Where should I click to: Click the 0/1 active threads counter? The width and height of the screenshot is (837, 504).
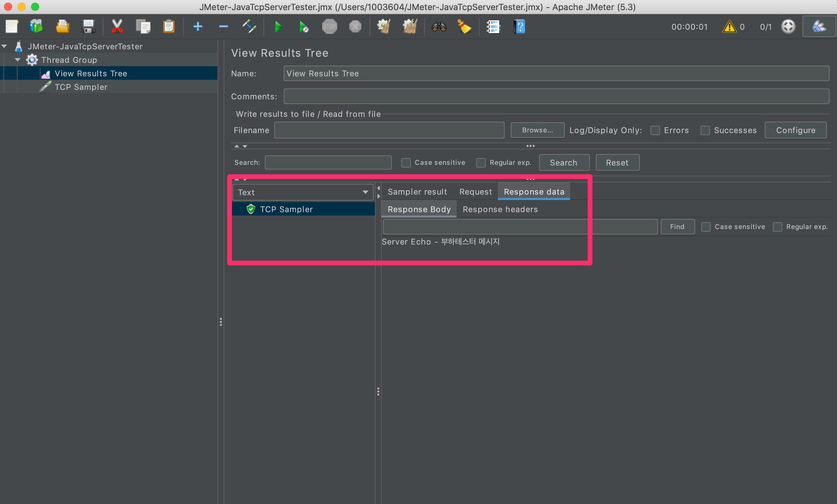[x=766, y=27]
